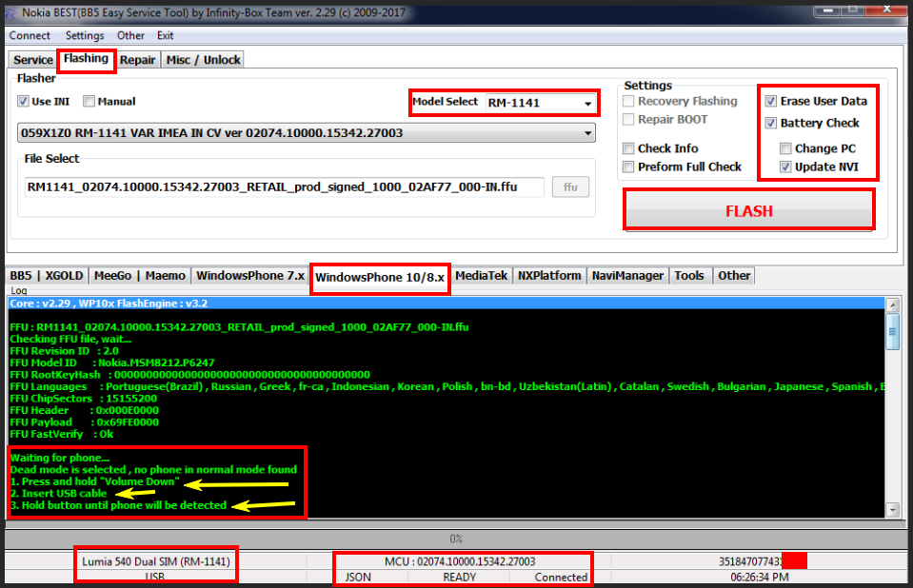Open the Repair tab
913x588 pixels.
[137, 60]
